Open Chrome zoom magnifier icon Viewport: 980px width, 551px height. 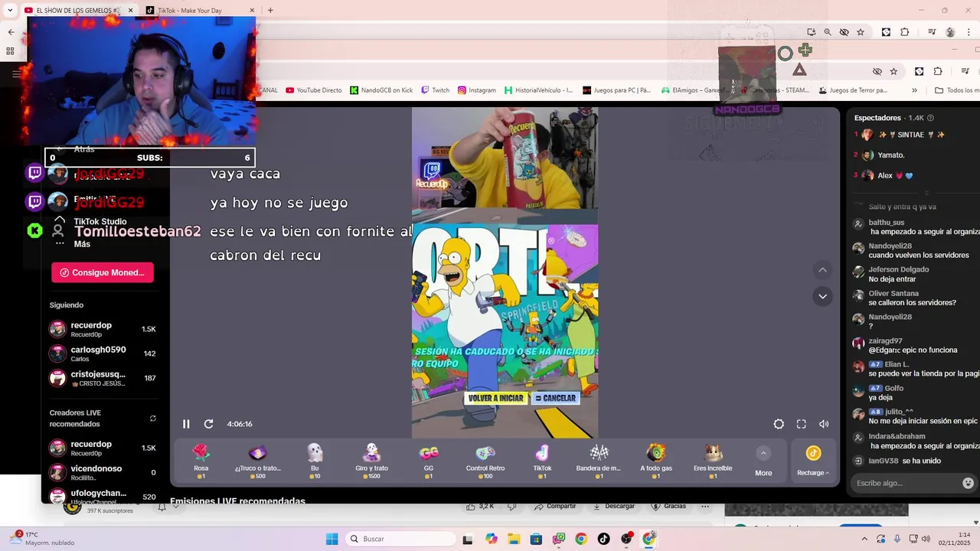click(x=828, y=32)
